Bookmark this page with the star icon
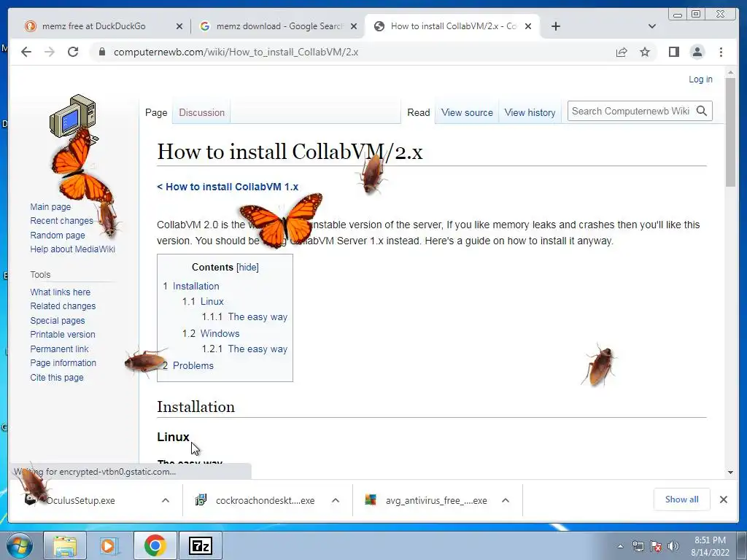The height and width of the screenshot is (560, 747). click(645, 52)
